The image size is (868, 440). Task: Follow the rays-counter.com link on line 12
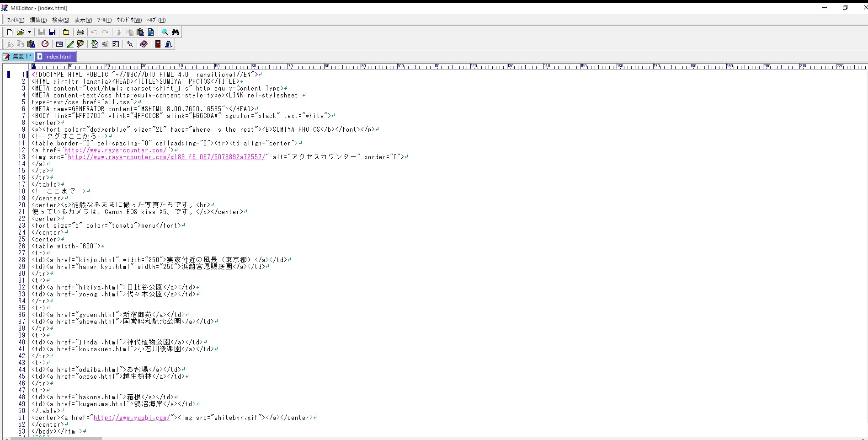tap(116, 150)
